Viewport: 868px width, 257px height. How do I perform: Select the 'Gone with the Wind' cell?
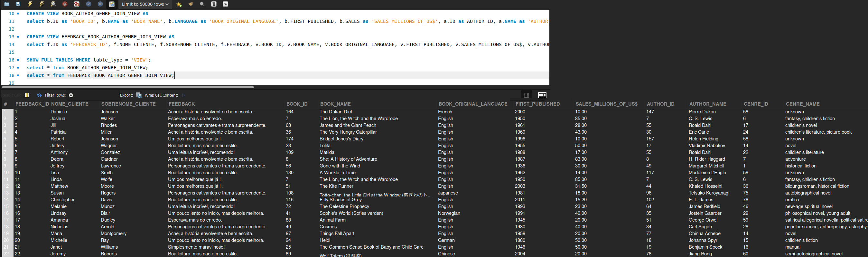point(340,166)
